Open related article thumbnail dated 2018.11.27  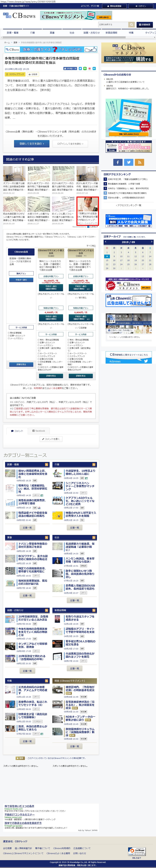coord(39,204)
